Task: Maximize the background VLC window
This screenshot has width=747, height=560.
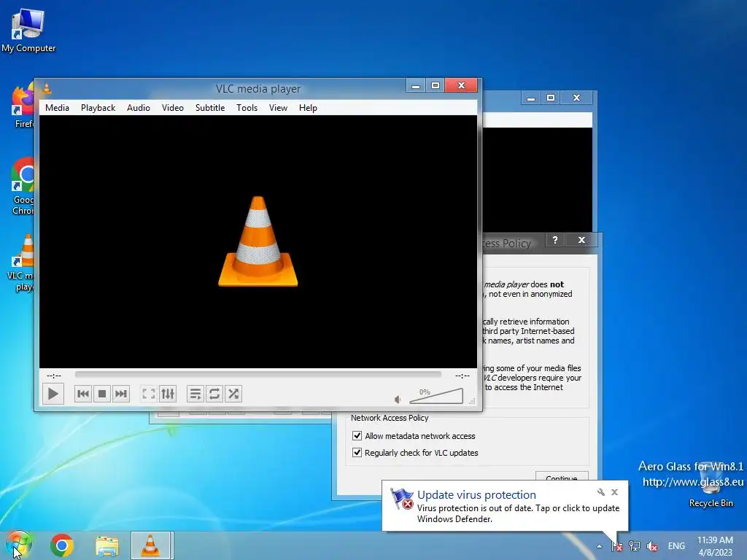Action: 551,98
